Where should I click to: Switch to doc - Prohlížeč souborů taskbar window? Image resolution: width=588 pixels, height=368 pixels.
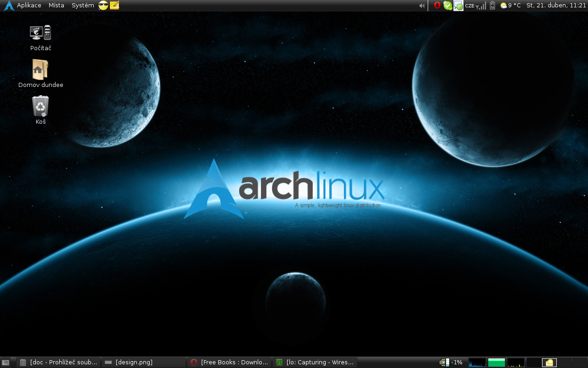58,362
